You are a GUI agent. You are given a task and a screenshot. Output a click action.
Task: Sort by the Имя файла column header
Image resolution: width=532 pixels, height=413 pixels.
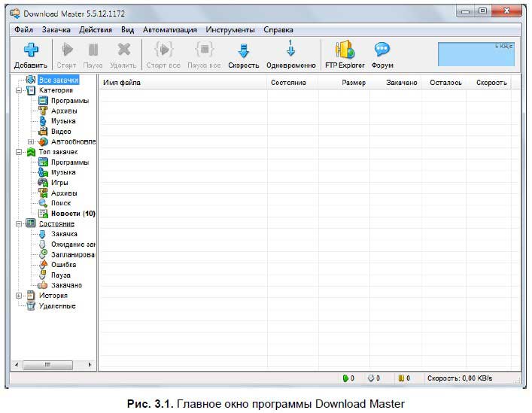point(122,83)
